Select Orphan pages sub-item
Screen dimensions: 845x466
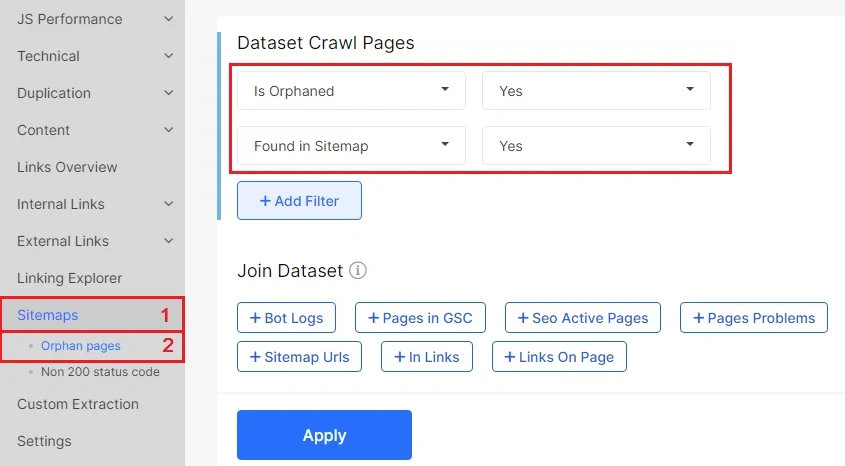click(81, 346)
